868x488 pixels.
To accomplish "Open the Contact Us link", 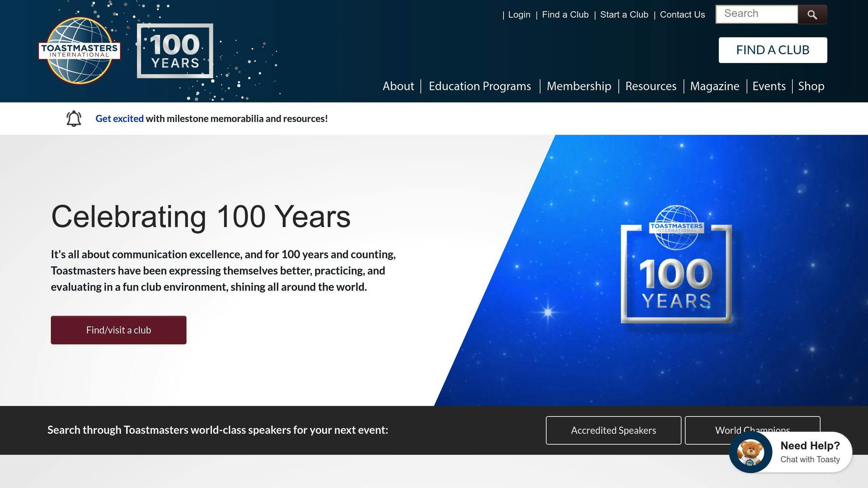I will tap(682, 15).
